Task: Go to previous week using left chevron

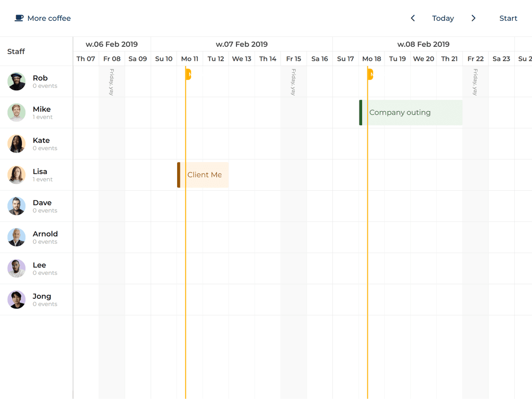Action: (x=413, y=18)
